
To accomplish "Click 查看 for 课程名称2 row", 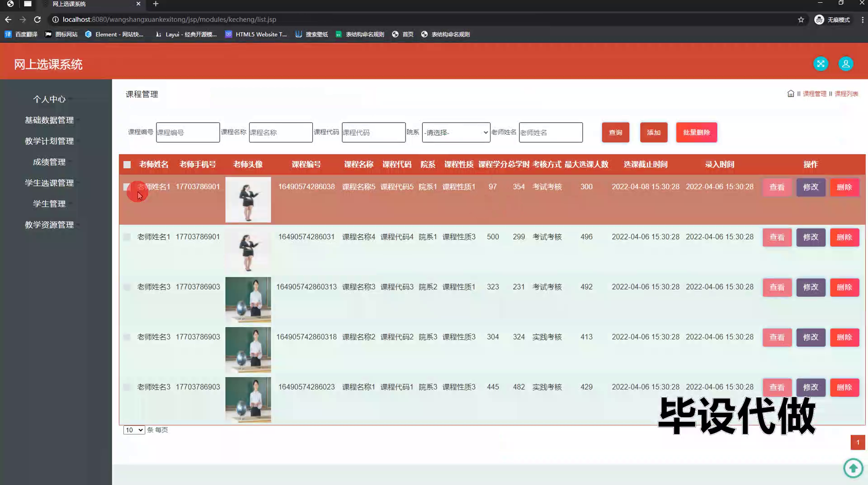I will pos(777,338).
